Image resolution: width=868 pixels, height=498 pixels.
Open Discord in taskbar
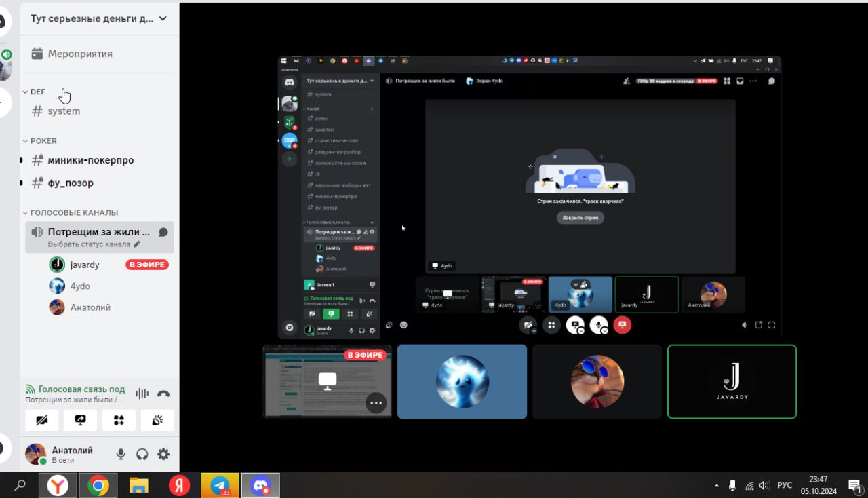(260, 485)
